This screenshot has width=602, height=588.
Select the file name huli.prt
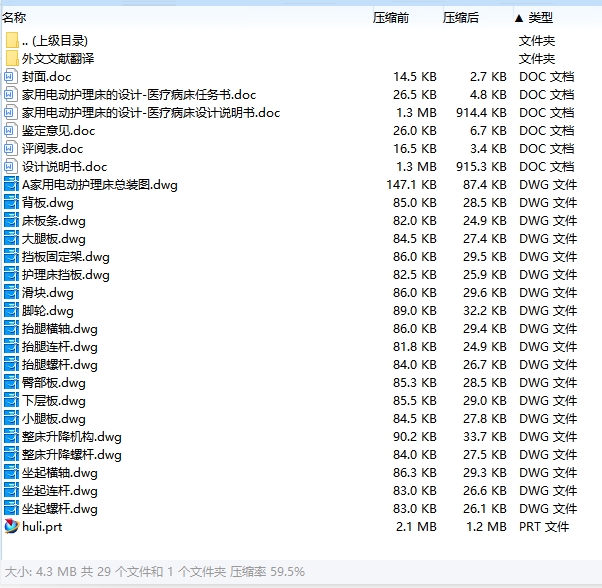tap(42, 527)
